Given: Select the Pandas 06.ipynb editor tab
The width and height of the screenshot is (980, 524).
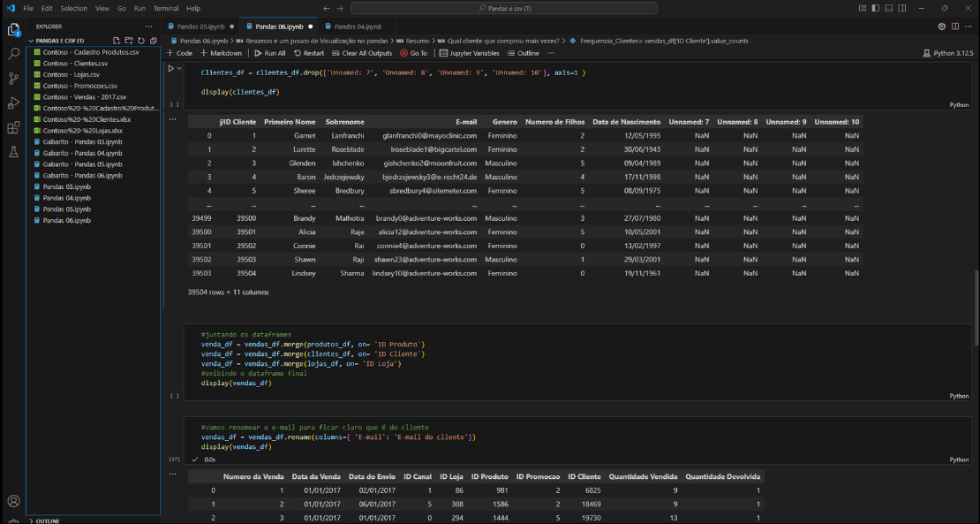Looking at the screenshot, I should [x=279, y=27].
